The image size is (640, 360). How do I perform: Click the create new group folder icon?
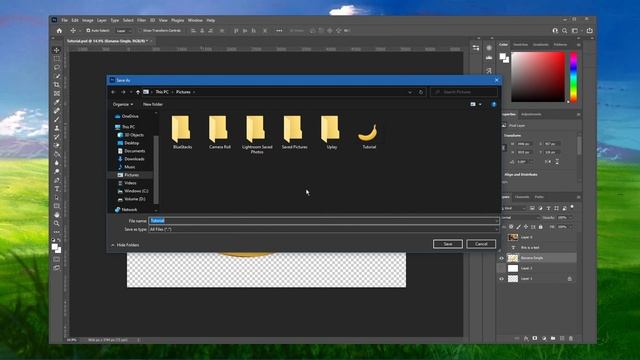point(553,338)
